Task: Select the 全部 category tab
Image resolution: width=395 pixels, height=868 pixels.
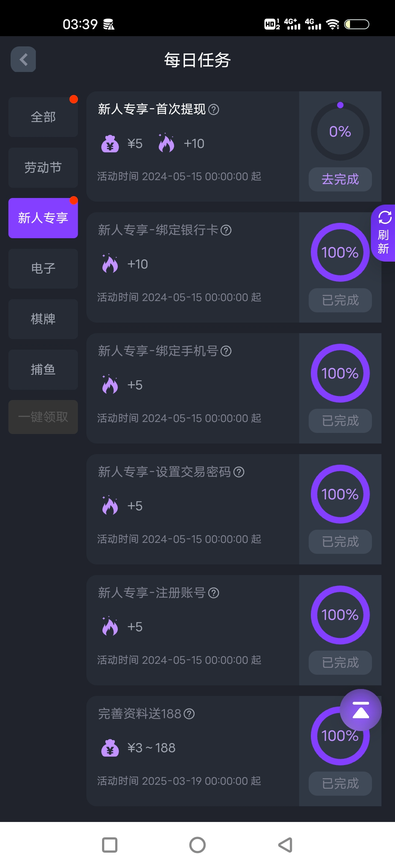Action: 43,117
